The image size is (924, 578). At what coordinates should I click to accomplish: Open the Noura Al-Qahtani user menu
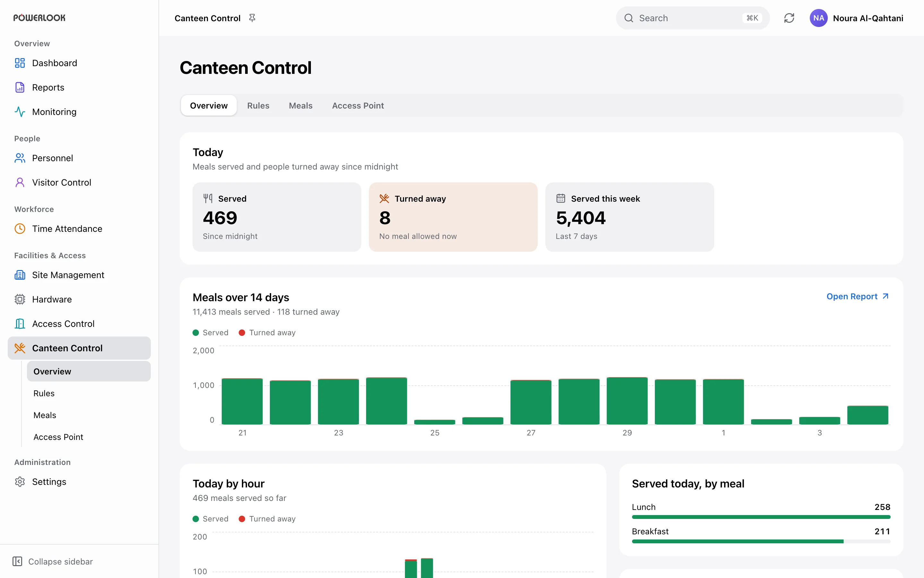coord(856,18)
